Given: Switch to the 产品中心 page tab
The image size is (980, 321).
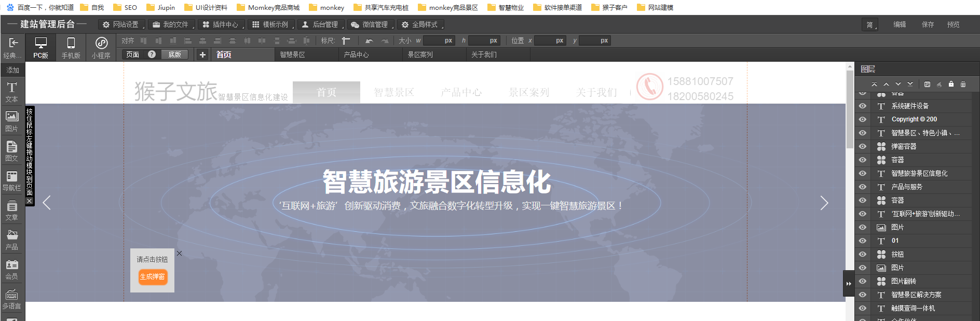Looking at the screenshot, I should (x=357, y=54).
